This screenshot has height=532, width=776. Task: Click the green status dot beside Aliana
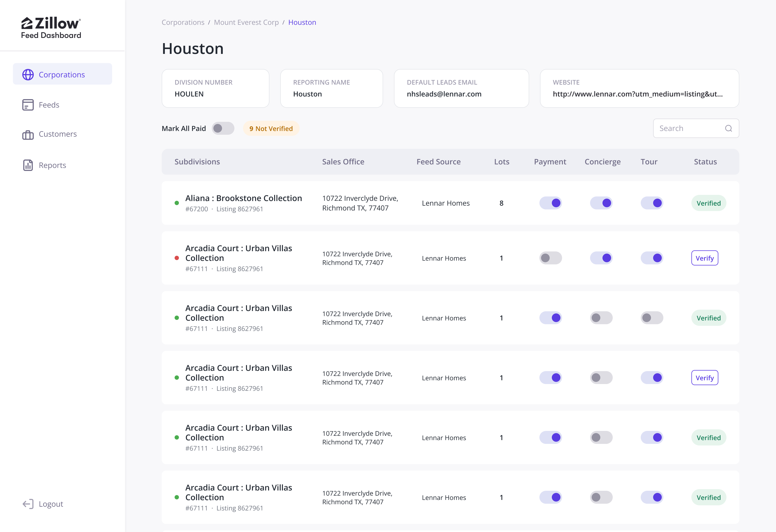point(177,203)
